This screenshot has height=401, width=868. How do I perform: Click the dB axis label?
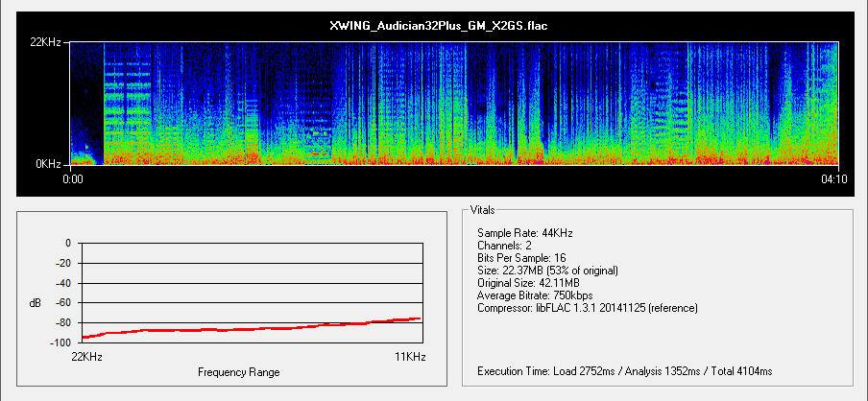point(36,303)
